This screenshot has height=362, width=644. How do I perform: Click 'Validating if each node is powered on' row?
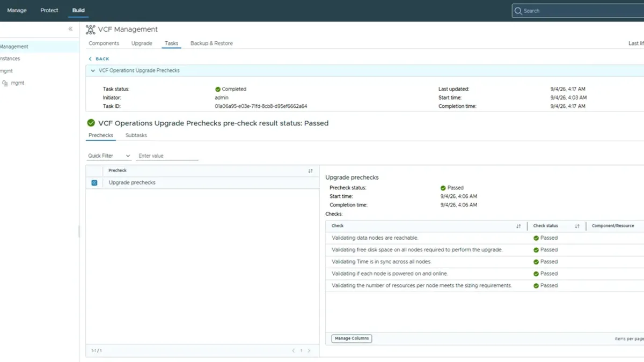click(x=485, y=274)
